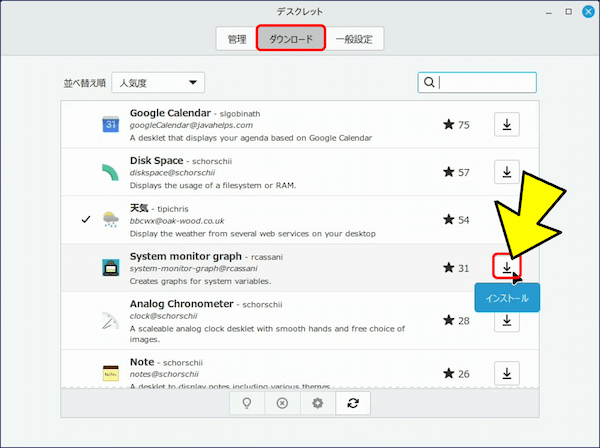Image resolution: width=600 pixels, height=448 pixels.
Task: Click the lightbulb info icon in the bottom toolbar
Action: coord(247,403)
